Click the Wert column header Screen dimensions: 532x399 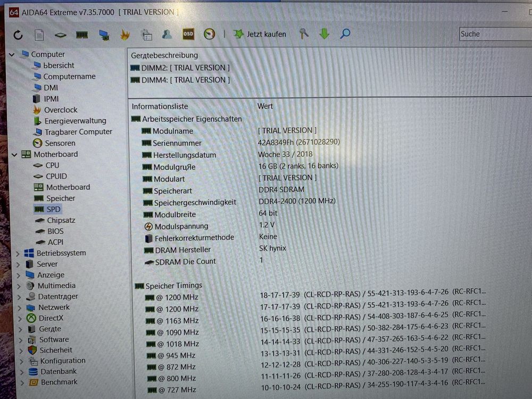[265, 106]
